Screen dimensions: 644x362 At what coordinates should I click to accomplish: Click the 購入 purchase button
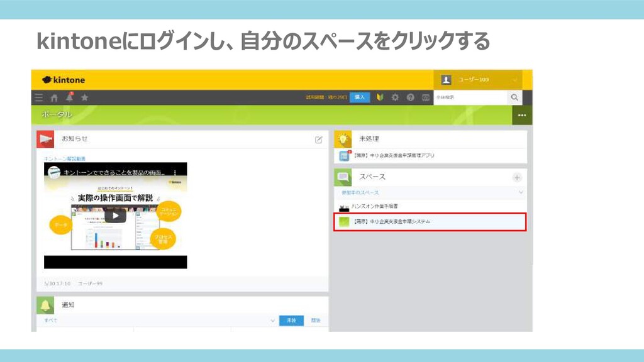(359, 97)
